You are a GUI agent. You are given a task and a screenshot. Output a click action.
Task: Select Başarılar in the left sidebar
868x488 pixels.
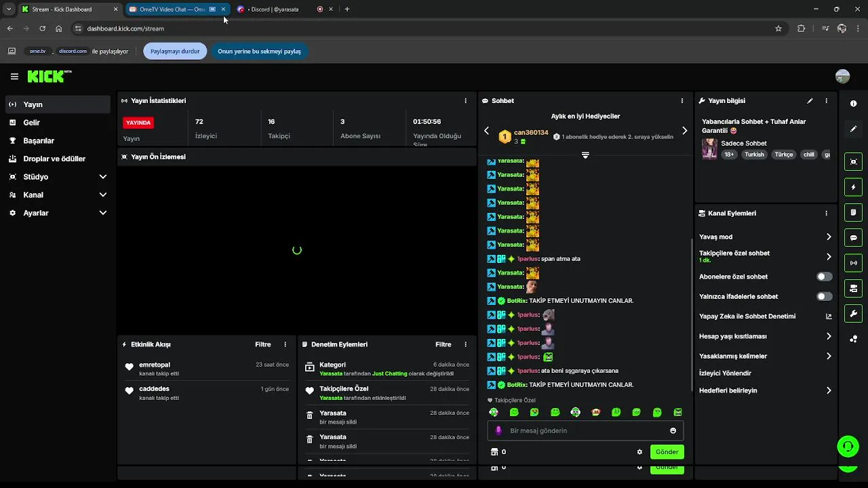tap(58, 140)
